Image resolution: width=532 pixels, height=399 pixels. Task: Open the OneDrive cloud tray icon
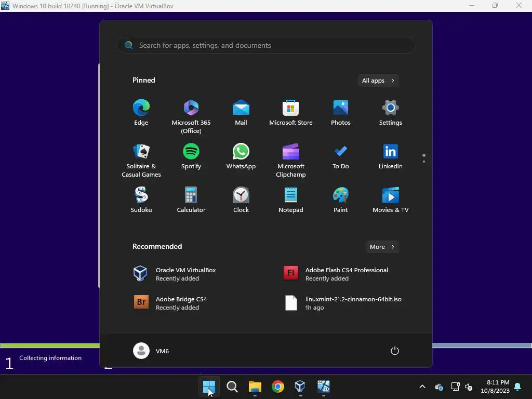tap(438, 387)
